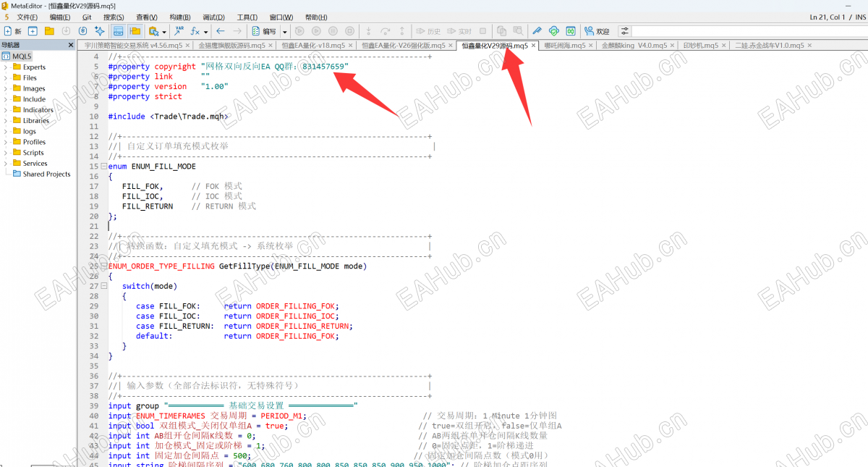This screenshot has height=467, width=868.
Task: Expand the Scripts folder in Navigator
Action: click(6, 153)
